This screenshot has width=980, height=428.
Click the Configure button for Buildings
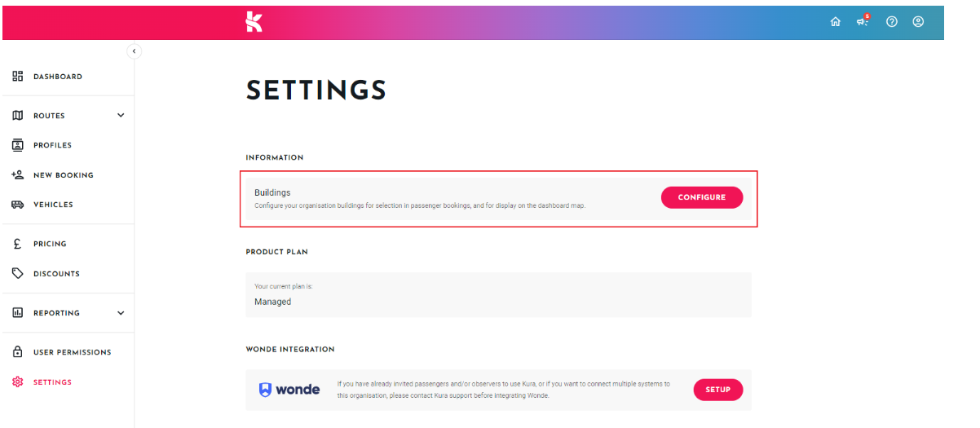point(702,197)
